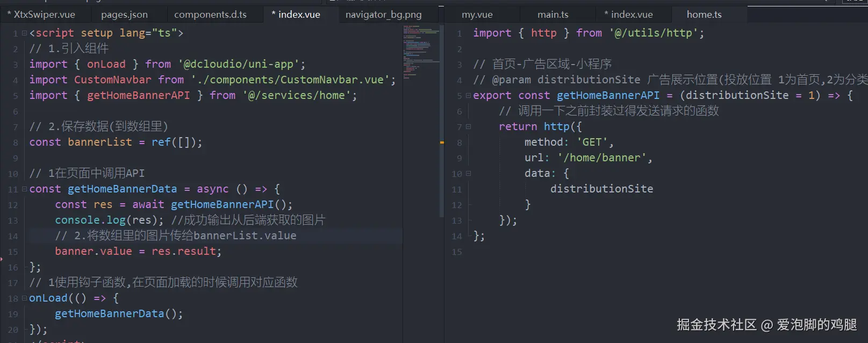Click banner.value in the assignment line
Viewport: 868px width, 343px height.
(x=94, y=252)
